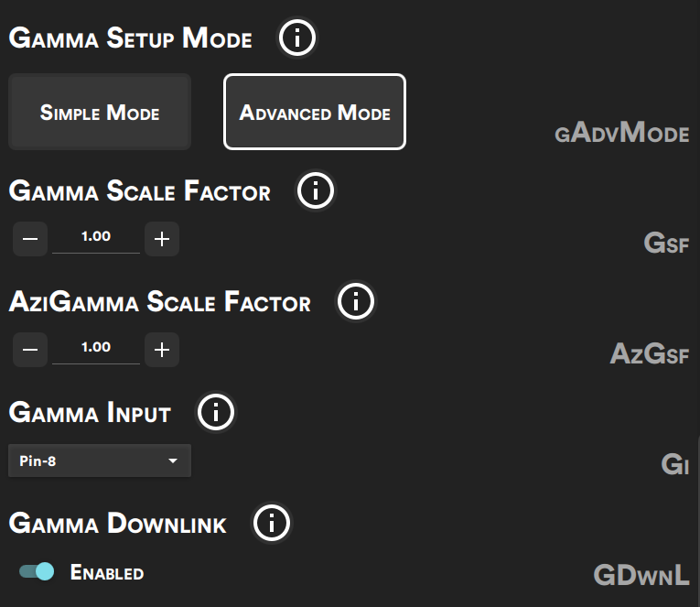Viewport: 700px width, 607px height.
Task: Select Simple Mode
Action: pyautogui.click(x=100, y=112)
